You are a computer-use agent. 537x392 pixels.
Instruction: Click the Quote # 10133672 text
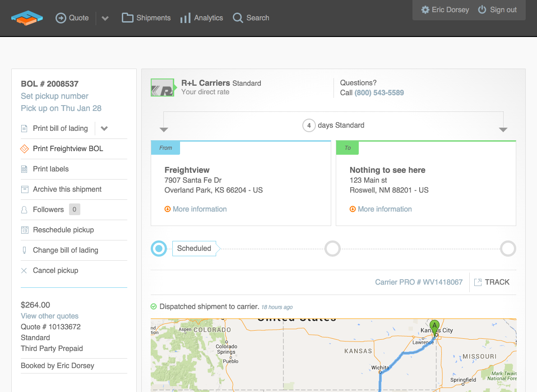coord(51,327)
